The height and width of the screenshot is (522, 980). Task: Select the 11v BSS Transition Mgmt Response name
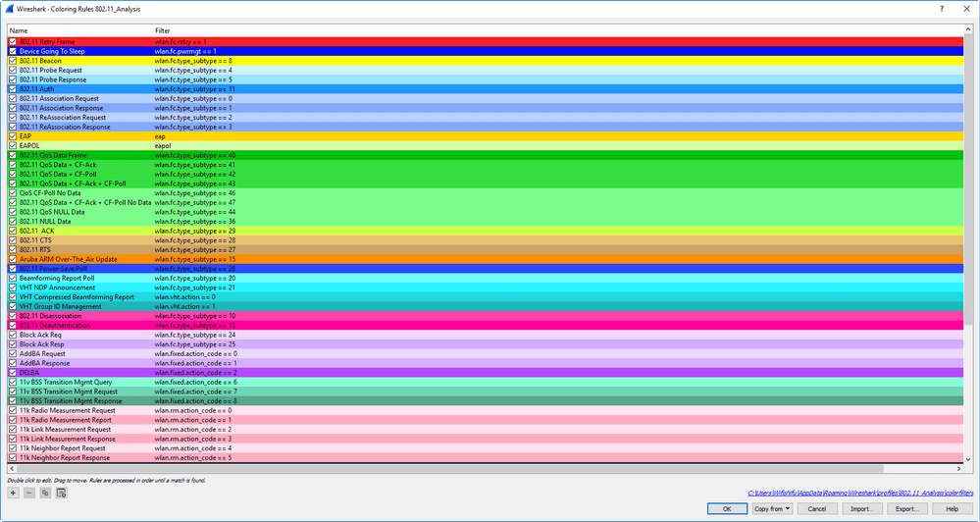click(x=71, y=400)
